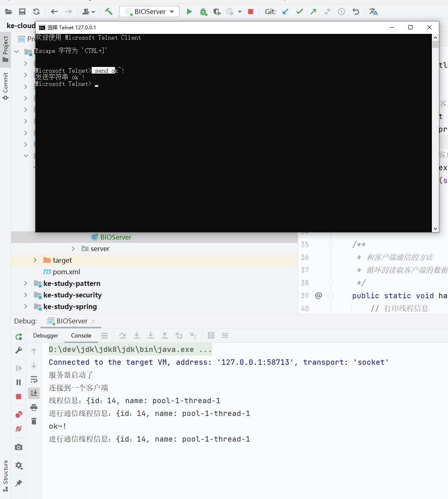
Task: Click the Git rollback undo arrow icon
Action: [356, 12]
